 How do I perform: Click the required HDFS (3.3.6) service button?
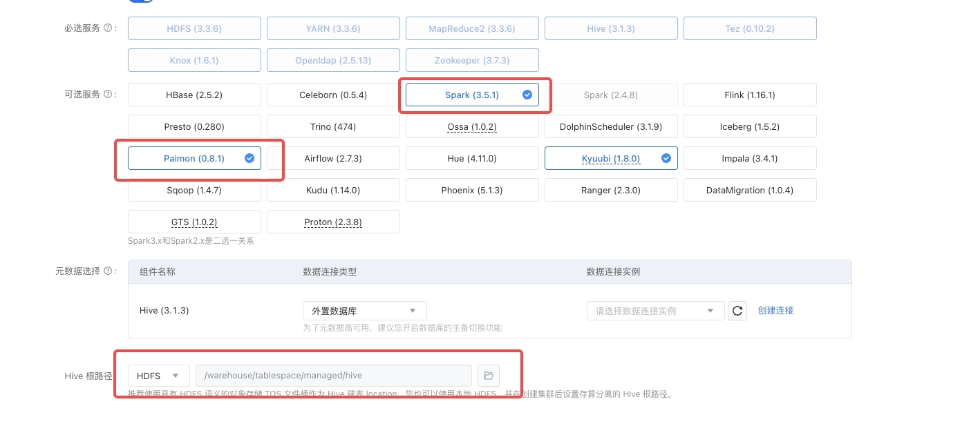pyautogui.click(x=194, y=28)
